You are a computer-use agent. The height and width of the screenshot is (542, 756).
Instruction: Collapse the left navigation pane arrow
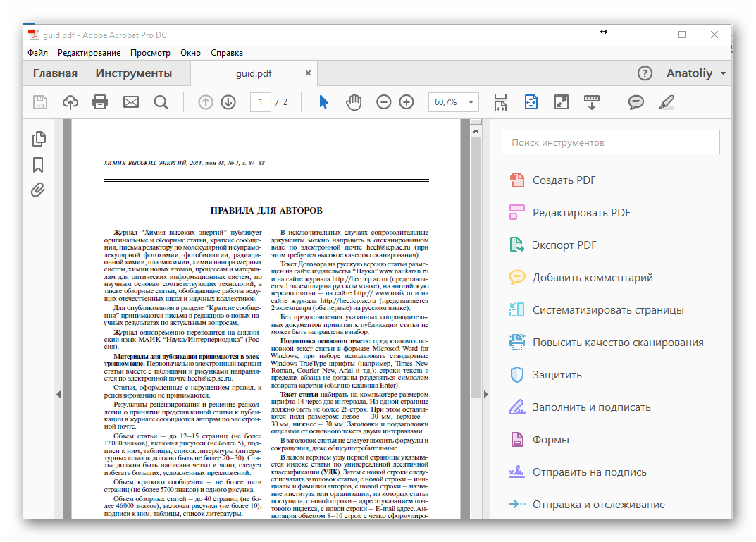tap(58, 394)
